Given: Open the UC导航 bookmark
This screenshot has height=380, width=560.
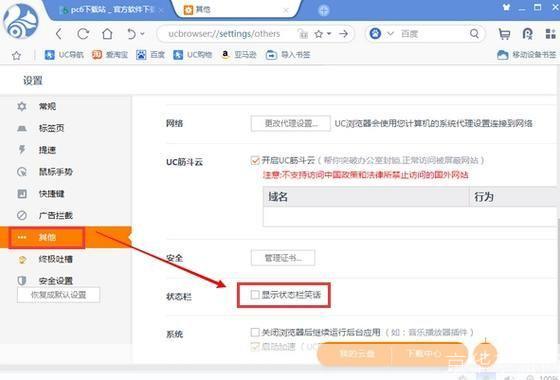Looking at the screenshot, I should click(x=64, y=55).
